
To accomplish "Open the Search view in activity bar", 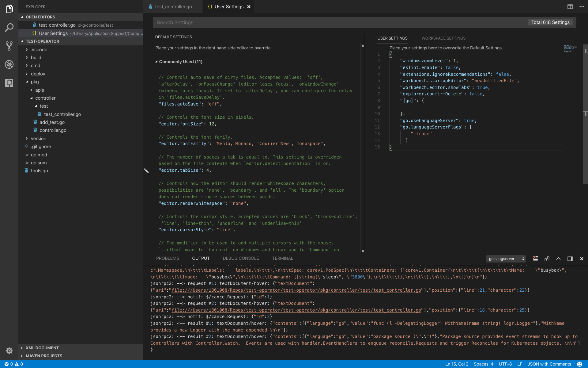I will [9, 28].
